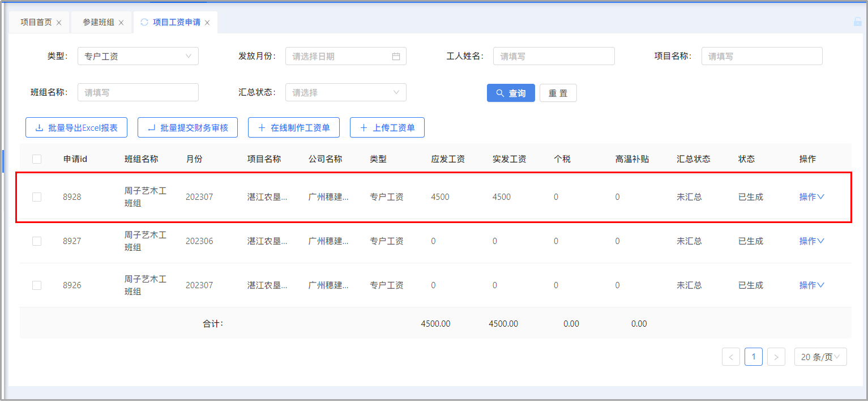The width and height of the screenshot is (868, 402).
Task: Click the 工人姓名 input field
Action: [x=553, y=57]
